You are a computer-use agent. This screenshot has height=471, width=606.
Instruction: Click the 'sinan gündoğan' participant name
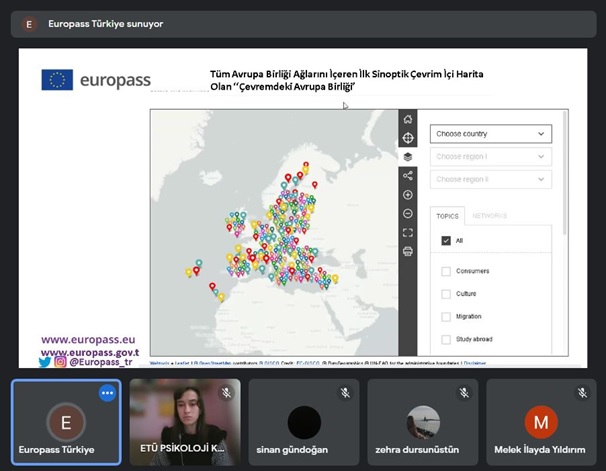(x=292, y=450)
